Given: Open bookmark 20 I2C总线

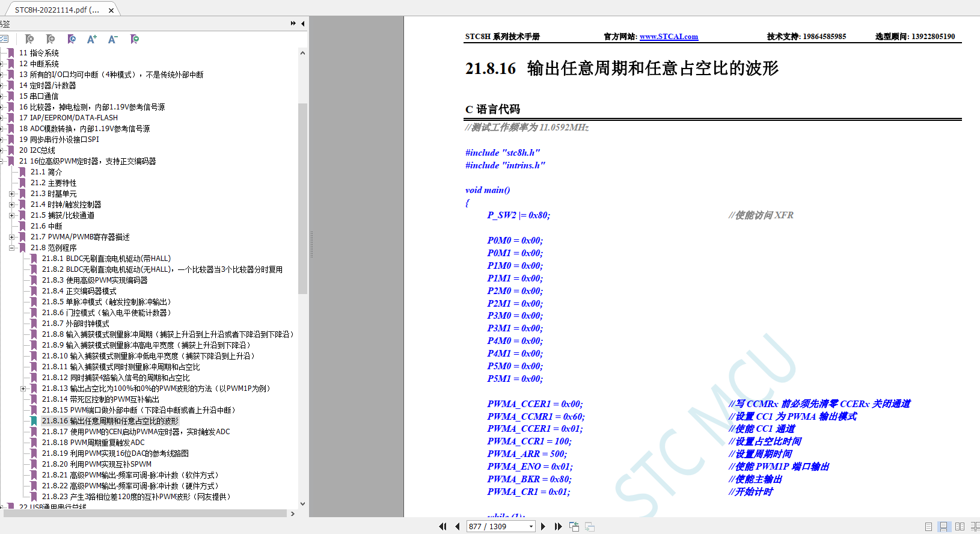Looking at the screenshot, I should [37, 150].
